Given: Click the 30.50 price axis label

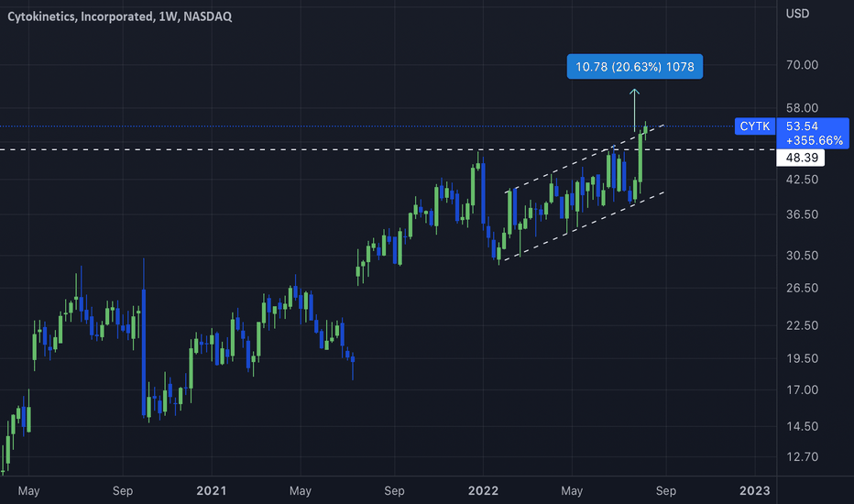Looking at the screenshot, I should [802, 255].
